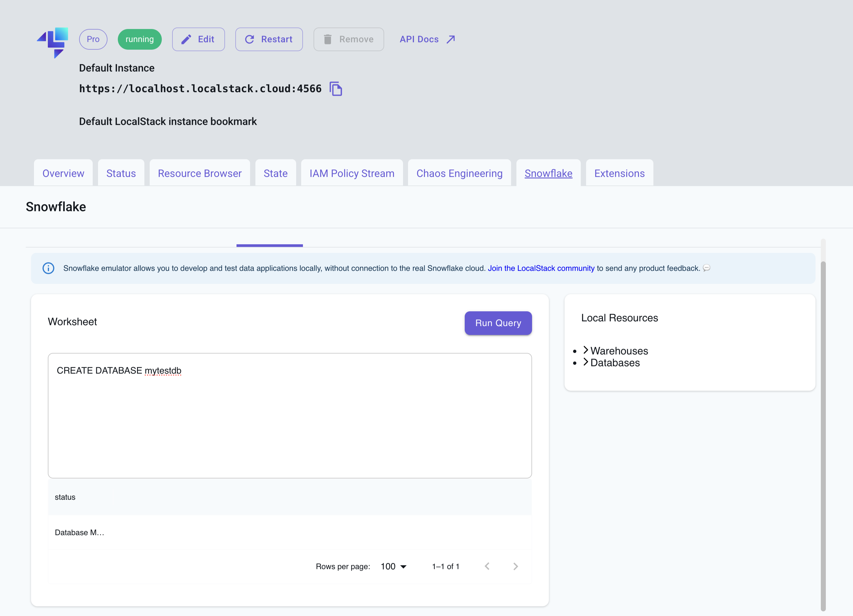853x616 pixels.
Task: Open Join the LocalStack community link
Action: [541, 268]
